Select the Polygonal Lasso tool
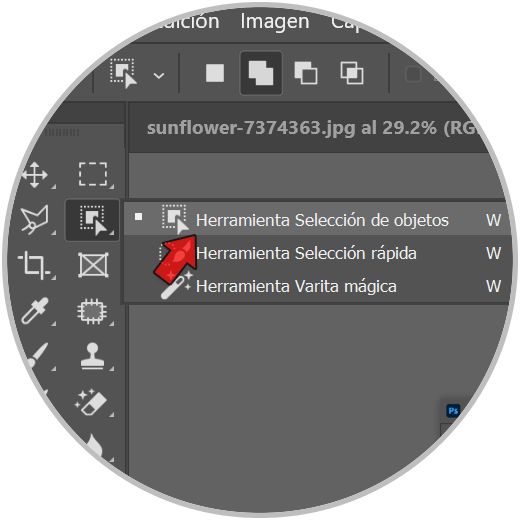 (35, 219)
